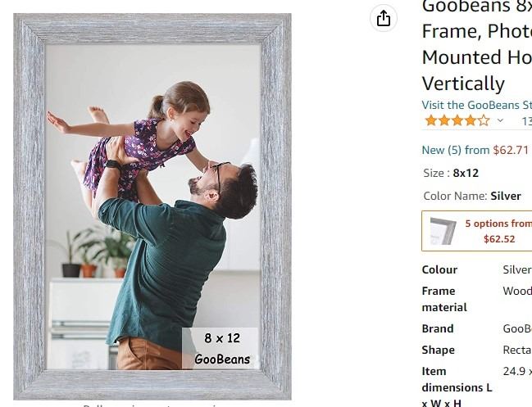Open the ratings count link after stars
The width and height of the screenshot is (532, 407).
(526, 121)
